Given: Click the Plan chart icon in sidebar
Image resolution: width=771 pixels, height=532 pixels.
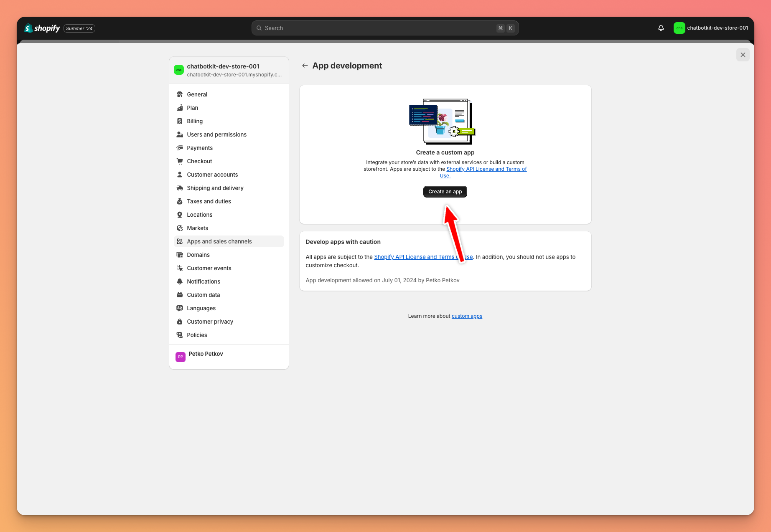Looking at the screenshot, I should click(180, 108).
